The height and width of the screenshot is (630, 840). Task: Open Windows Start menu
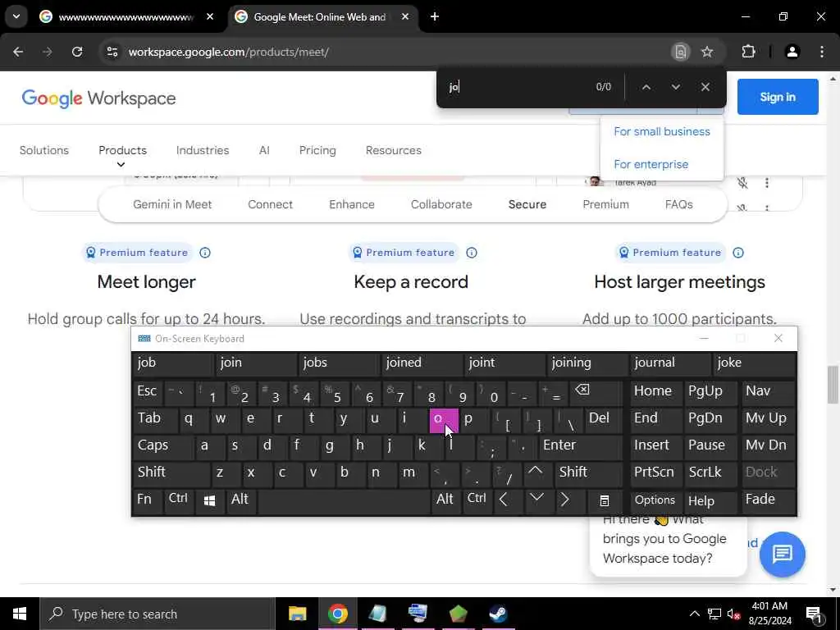click(x=20, y=614)
